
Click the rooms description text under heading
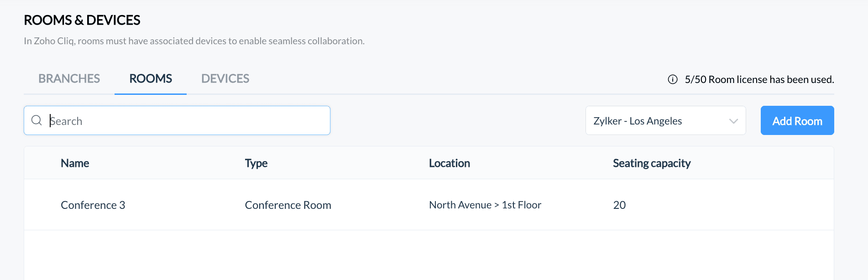194,41
